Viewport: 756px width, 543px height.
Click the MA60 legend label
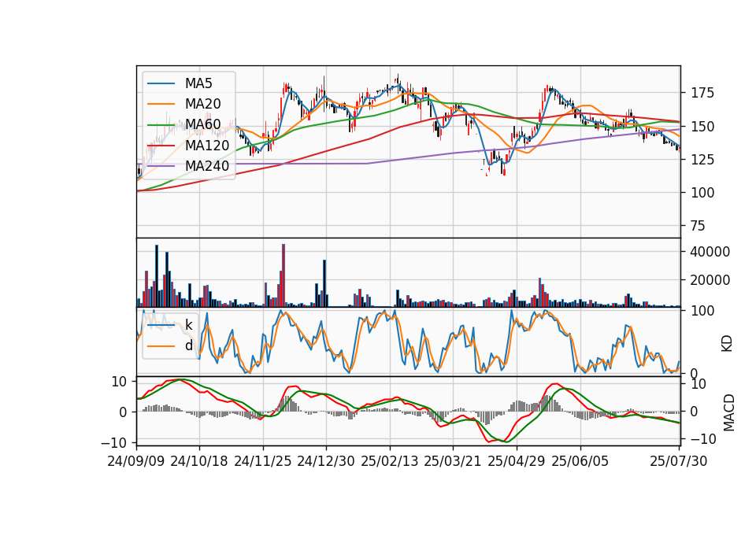tap(202, 124)
